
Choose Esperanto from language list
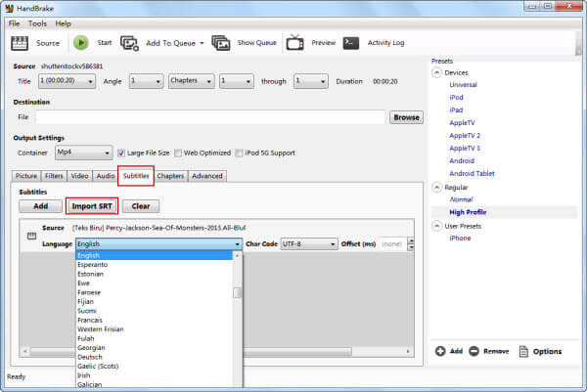point(93,265)
